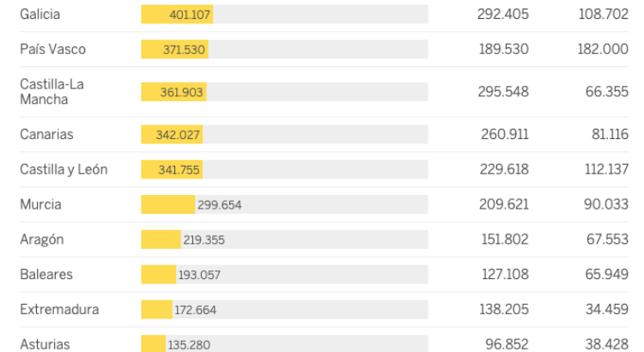Select the País Vasco region name
The height and width of the screenshot is (352, 644).
coord(53,49)
